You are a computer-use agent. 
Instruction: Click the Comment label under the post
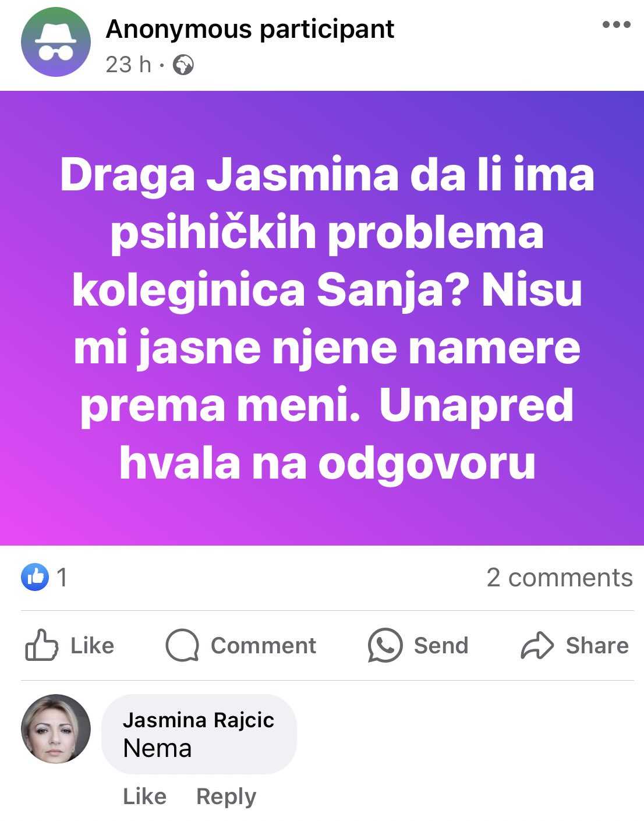tap(263, 645)
